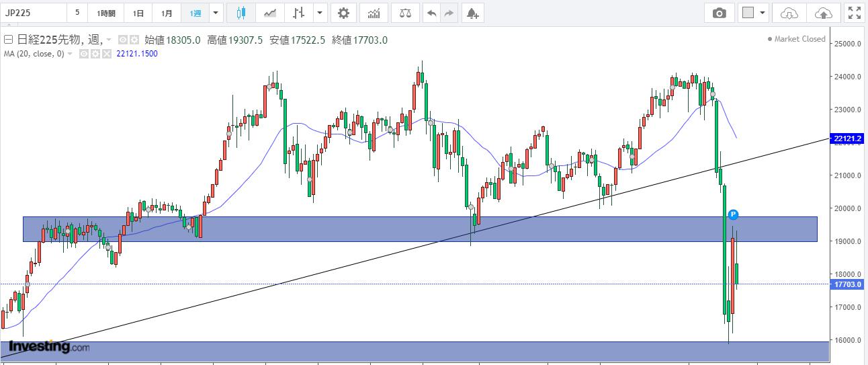Click the compare symbols scales icon

[x=405, y=13]
